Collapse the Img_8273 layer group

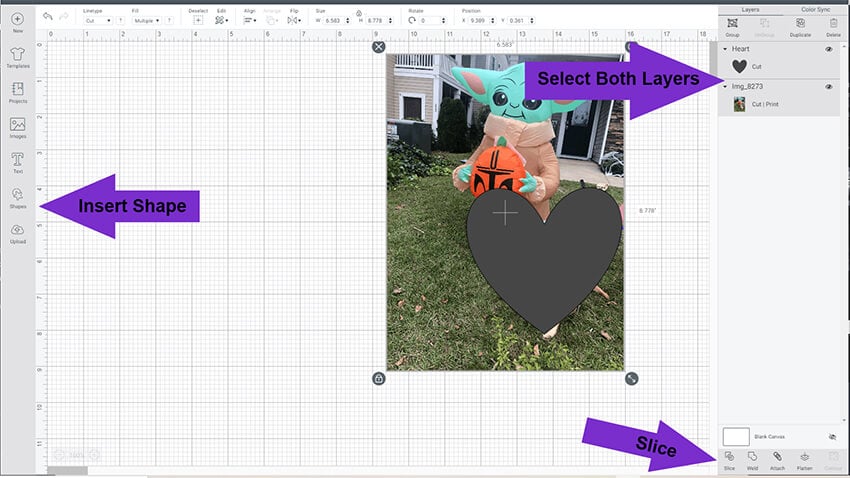[725, 86]
